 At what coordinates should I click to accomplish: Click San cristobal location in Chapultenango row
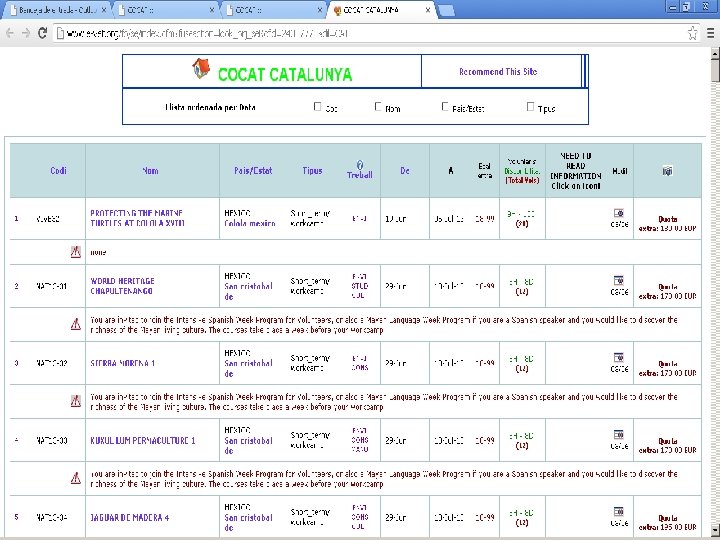(248, 291)
